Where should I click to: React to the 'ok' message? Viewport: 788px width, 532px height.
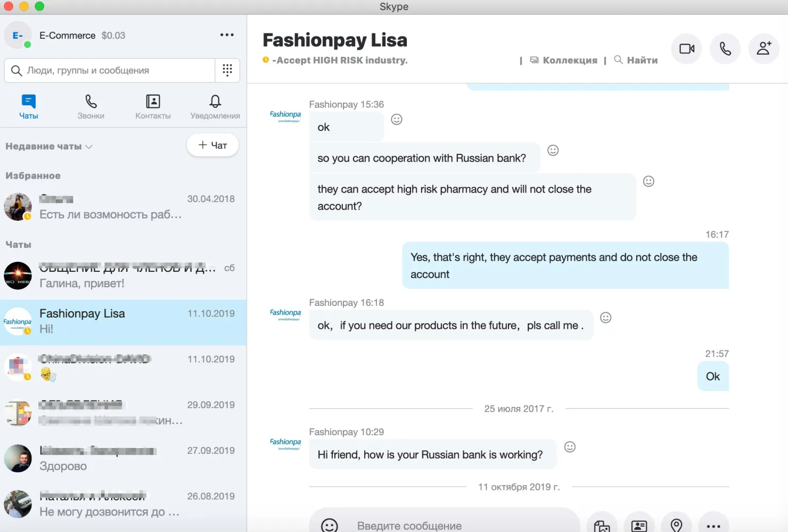397,120
